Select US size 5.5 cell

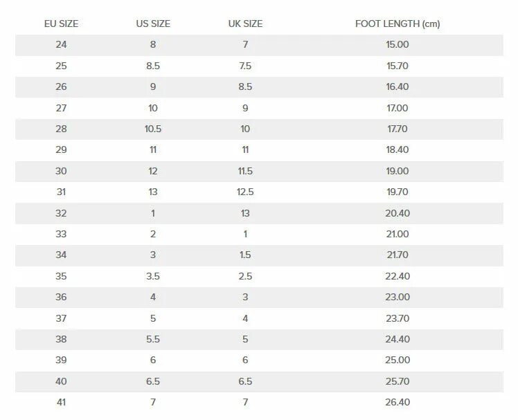[153, 339]
